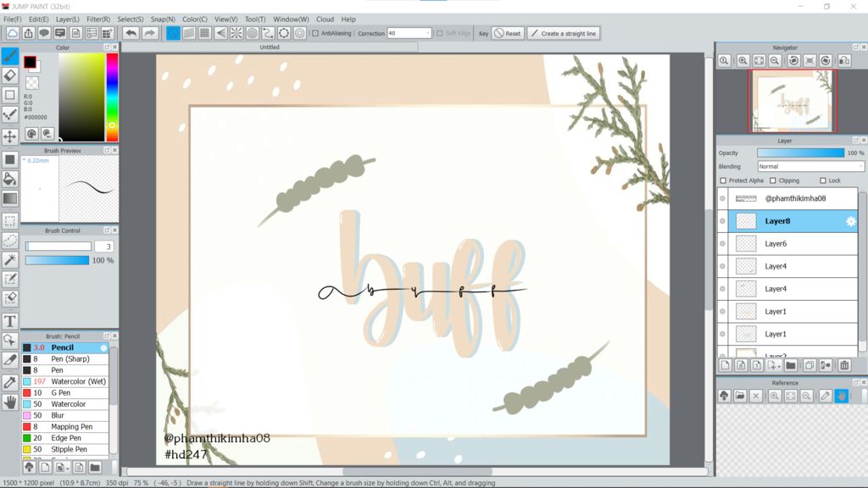The height and width of the screenshot is (488, 868).
Task: Click the rainbow hue strip in Color panel
Action: pos(112,97)
